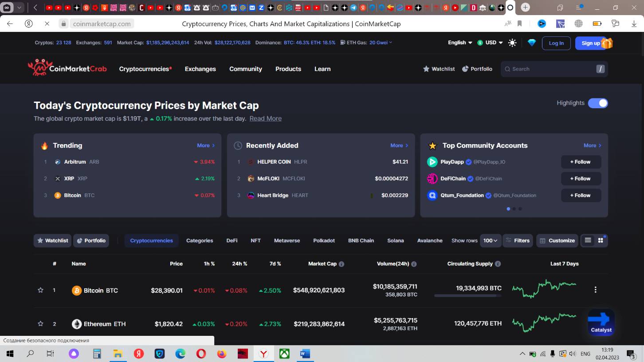Screen dimensions: 644x362
Task: Click the blue diamond rewards icon
Action: coord(532,43)
